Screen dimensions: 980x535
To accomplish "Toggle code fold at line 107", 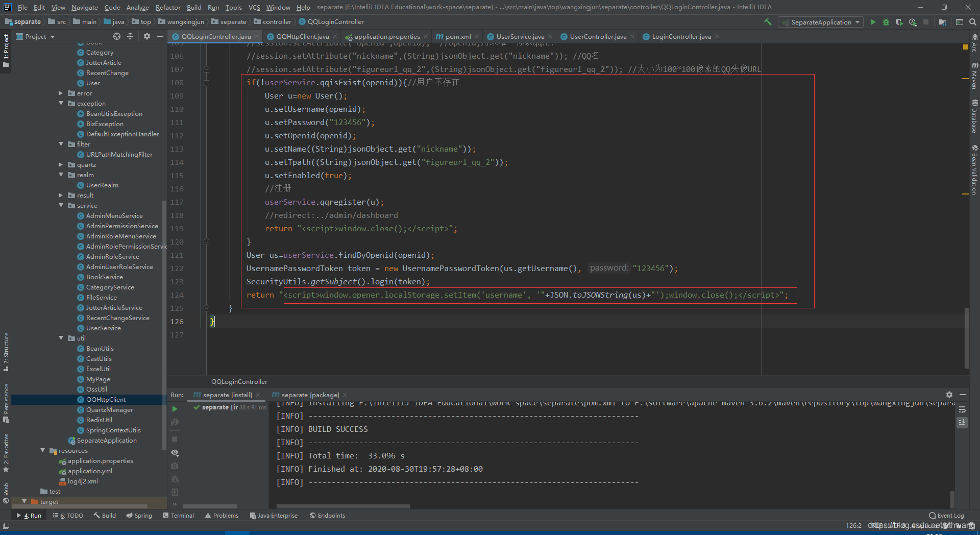I will (206, 69).
